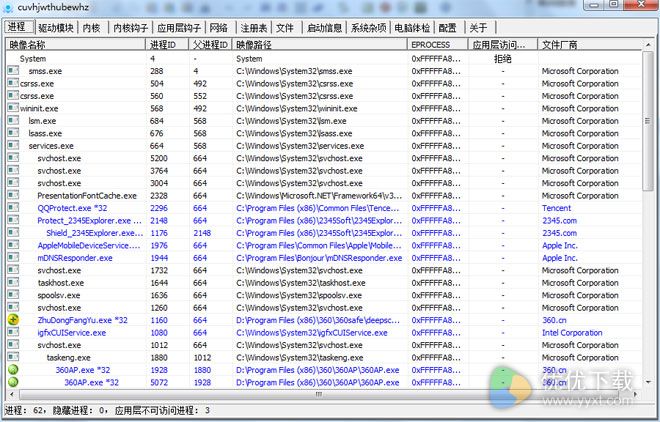
Task: Sort by the 进程ID column header
Action: pos(167,44)
